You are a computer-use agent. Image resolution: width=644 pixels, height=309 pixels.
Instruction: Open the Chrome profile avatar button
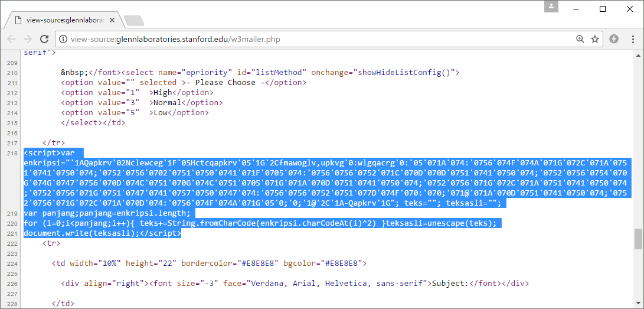551,7
